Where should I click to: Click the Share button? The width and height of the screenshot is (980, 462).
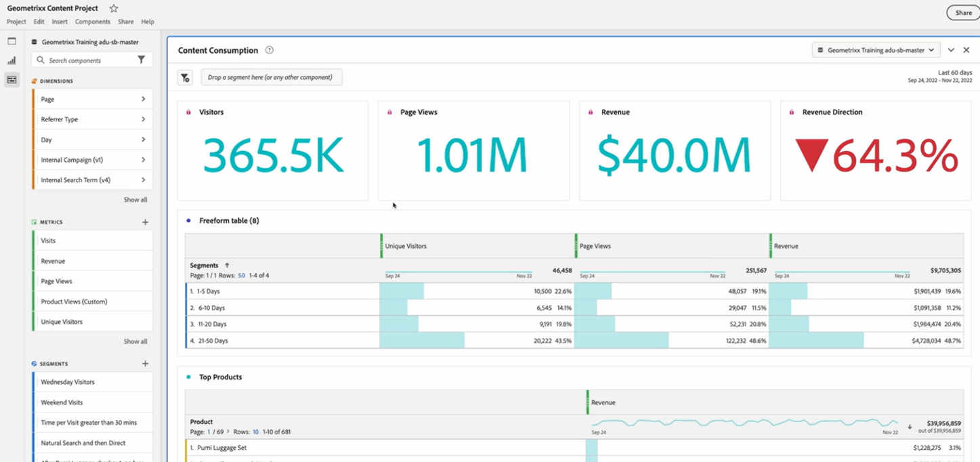pyautogui.click(x=963, y=13)
